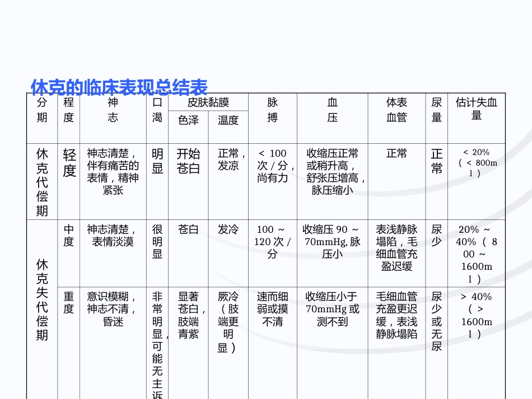The height and width of the screenshot is (399, 532).
Task: Click the thirst cell 非常明显，可能无主诉
Action: tap(157, 343)
